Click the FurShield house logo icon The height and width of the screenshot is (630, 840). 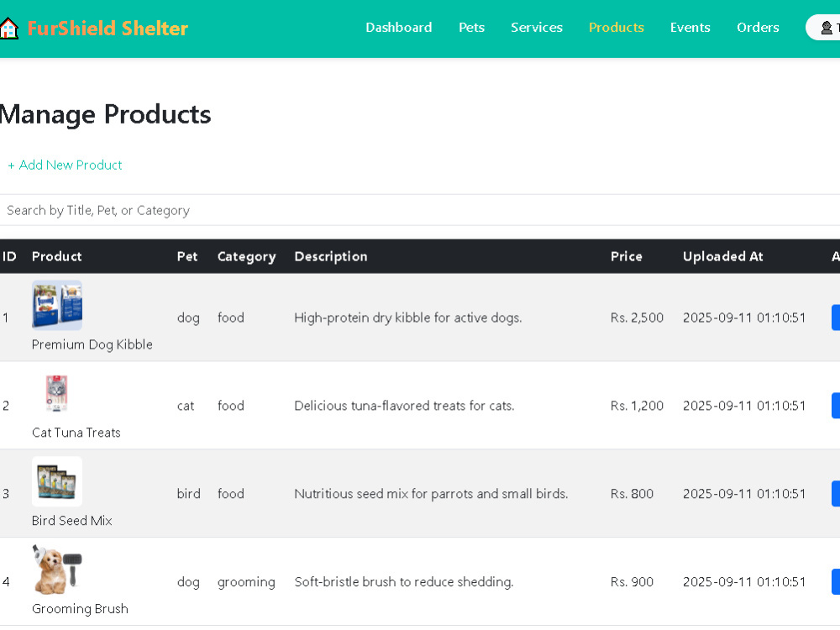coord(9,29)
